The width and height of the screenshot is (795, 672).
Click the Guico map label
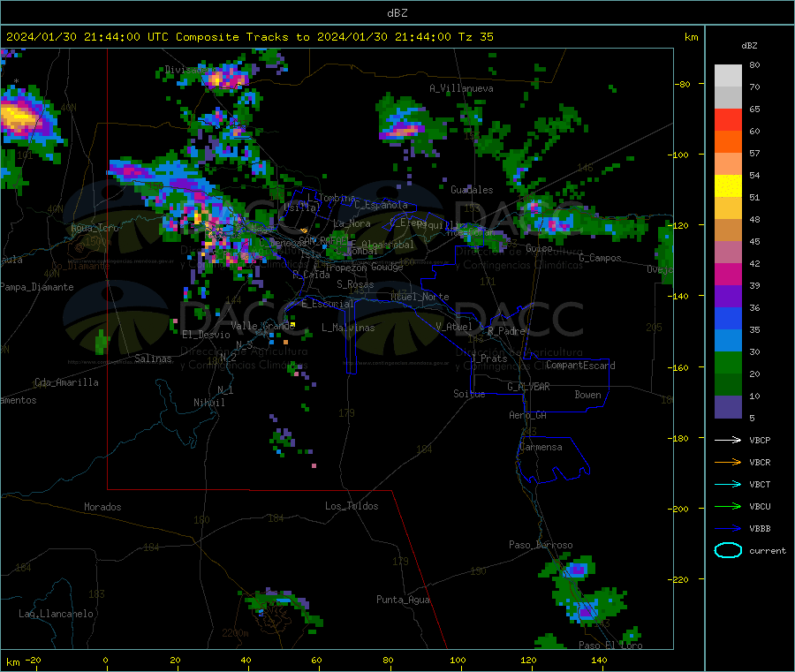539,248
